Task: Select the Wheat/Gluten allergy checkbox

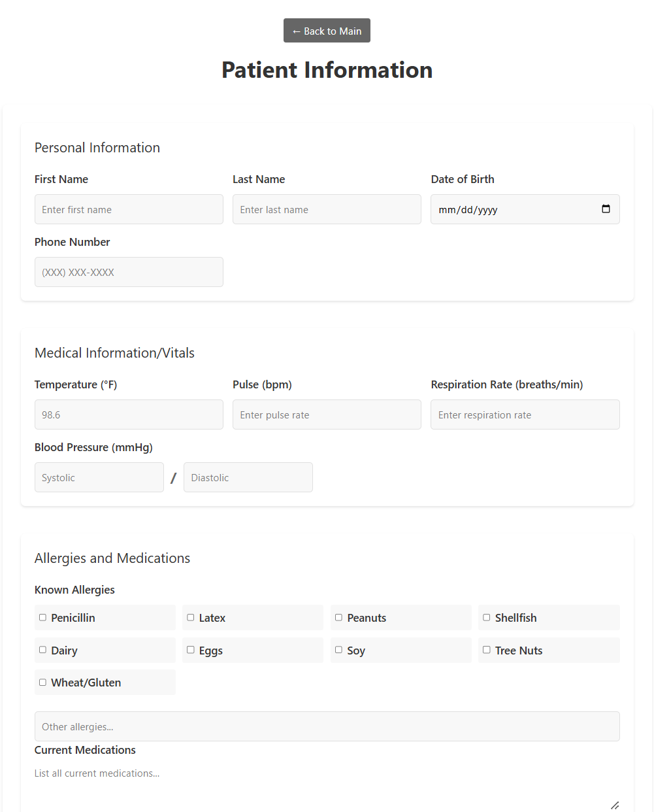Action: 42,683
